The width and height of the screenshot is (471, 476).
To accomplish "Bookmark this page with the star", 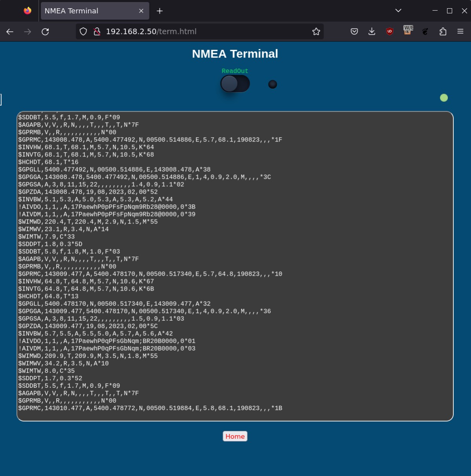I will (x=316, y=32).
